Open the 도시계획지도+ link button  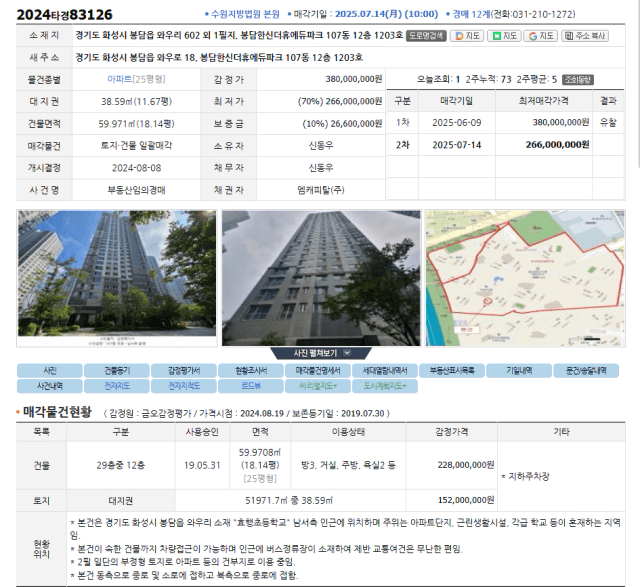click(x=384, y=386)
